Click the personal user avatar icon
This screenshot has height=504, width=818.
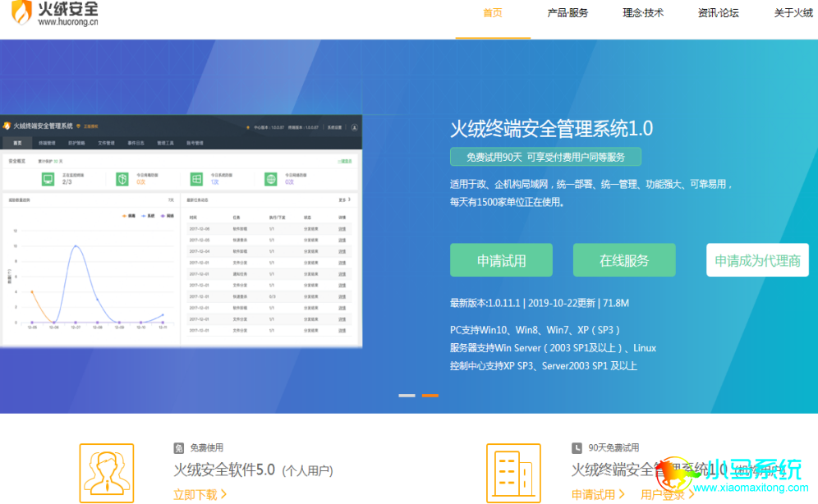tap(107, 474)
